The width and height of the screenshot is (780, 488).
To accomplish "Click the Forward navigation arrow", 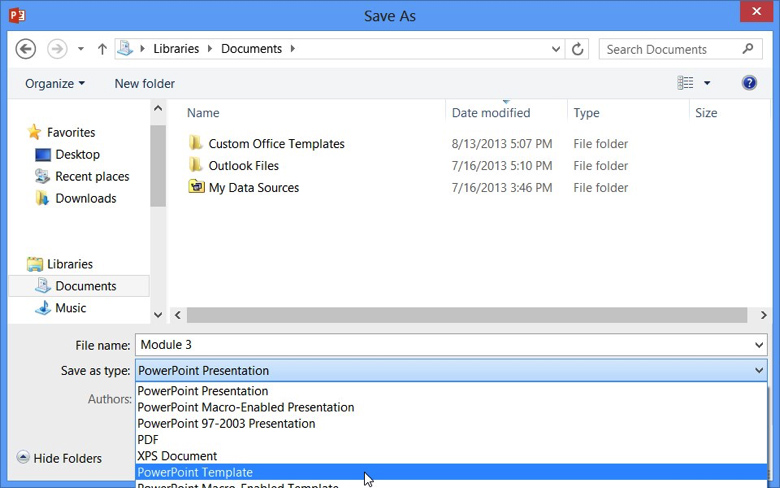I will click(57, 49).
